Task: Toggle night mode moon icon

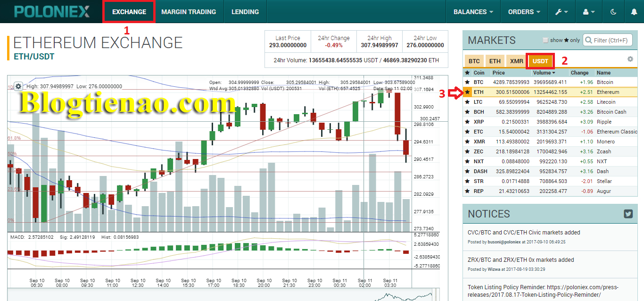Action: (613, 12)
